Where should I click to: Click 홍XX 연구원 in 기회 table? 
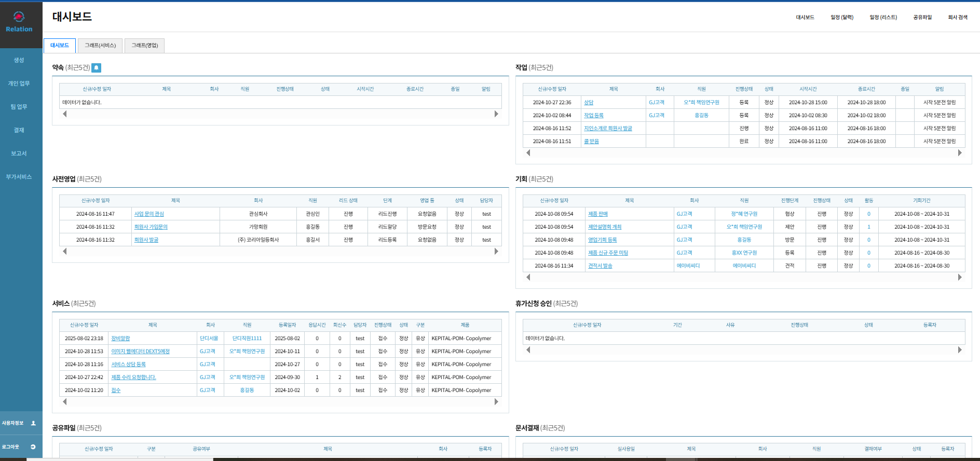744,253
